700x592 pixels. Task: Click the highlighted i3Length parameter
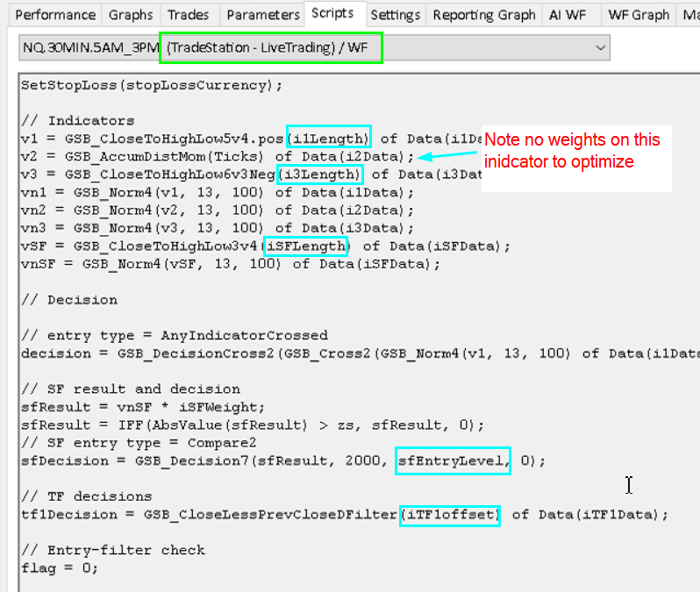(318, 174)
